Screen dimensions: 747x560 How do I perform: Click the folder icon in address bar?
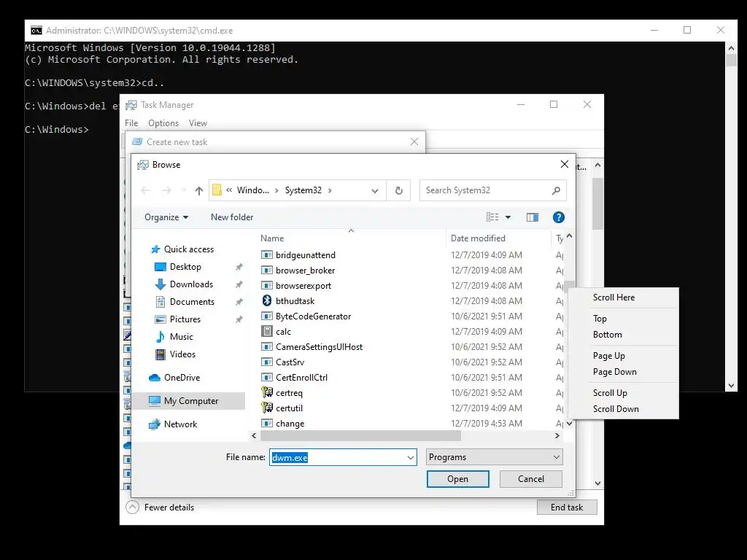[x=217, y=190]
